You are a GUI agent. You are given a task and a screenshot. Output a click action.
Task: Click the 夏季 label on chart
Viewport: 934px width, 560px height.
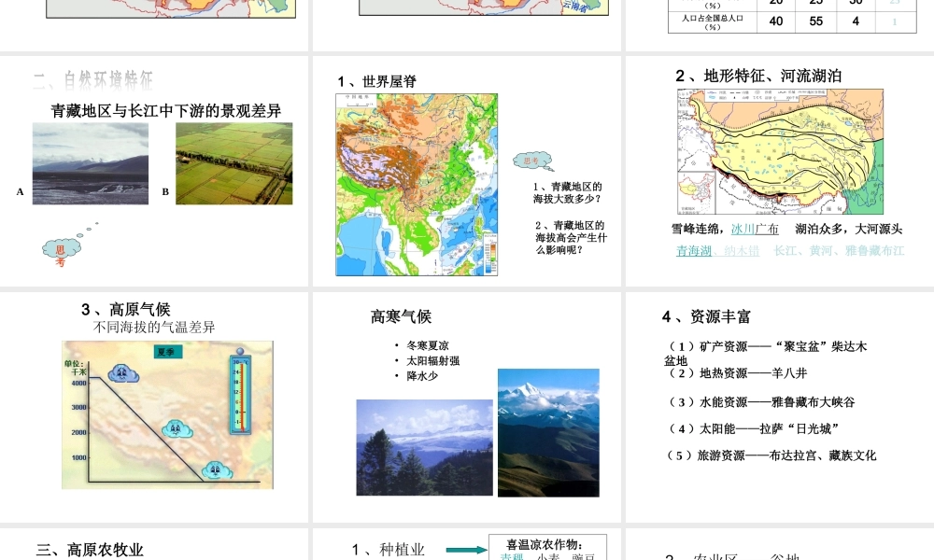166,352
